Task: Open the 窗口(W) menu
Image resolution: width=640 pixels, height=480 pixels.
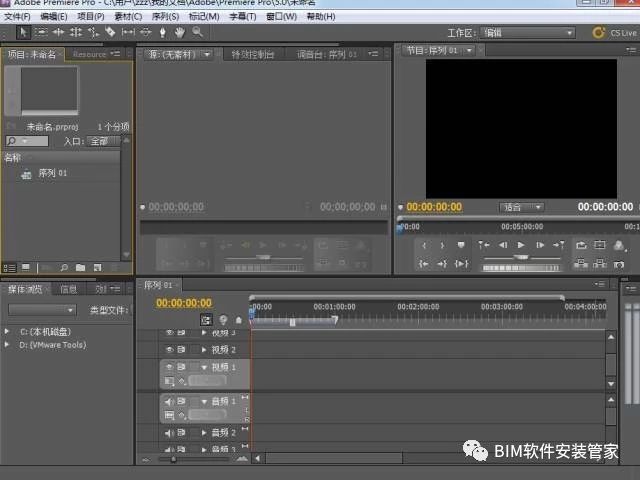Action: (281, 17)
